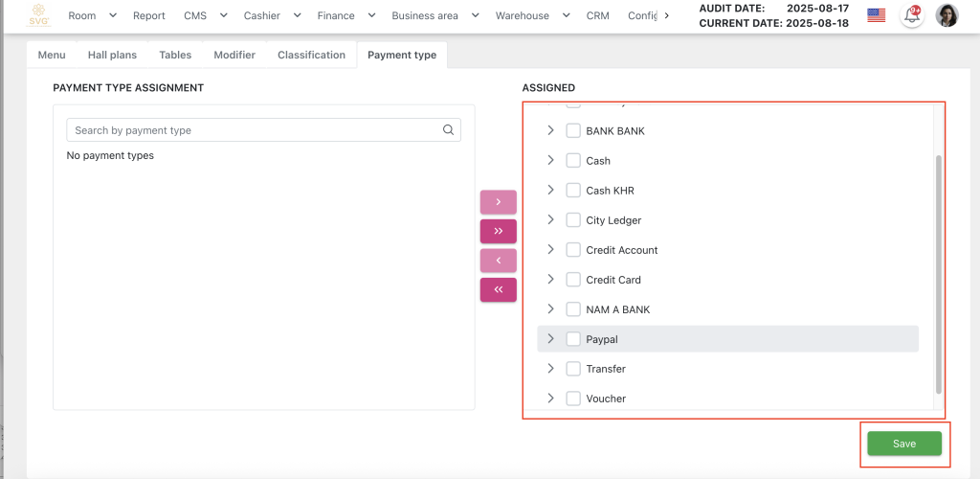Open the user profile avatar
The width and height of the screenshot is (980, 479).
point(947,15)
